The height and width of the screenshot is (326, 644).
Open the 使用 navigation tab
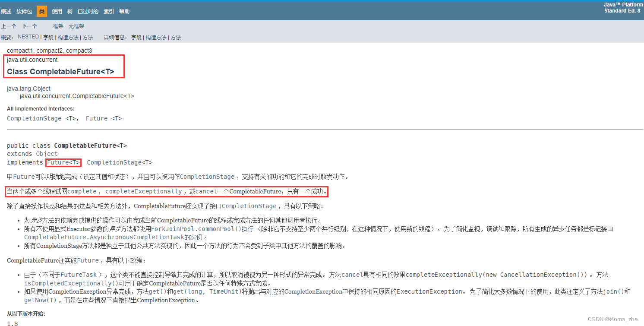57,12
